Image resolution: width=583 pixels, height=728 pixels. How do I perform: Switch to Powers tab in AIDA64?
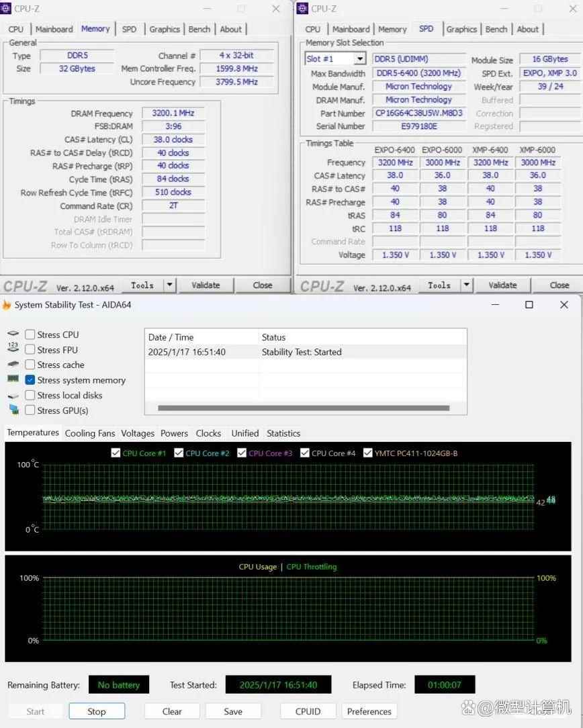(174, 433)
